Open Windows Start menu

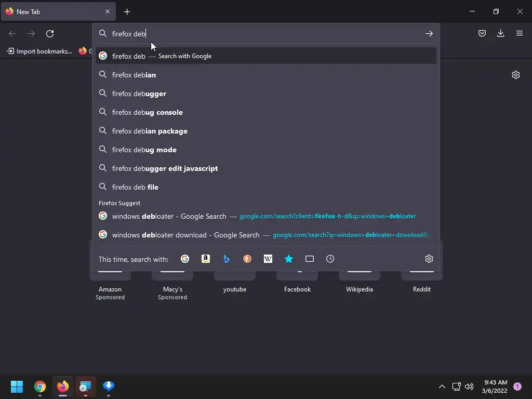(x=17, y=387)
